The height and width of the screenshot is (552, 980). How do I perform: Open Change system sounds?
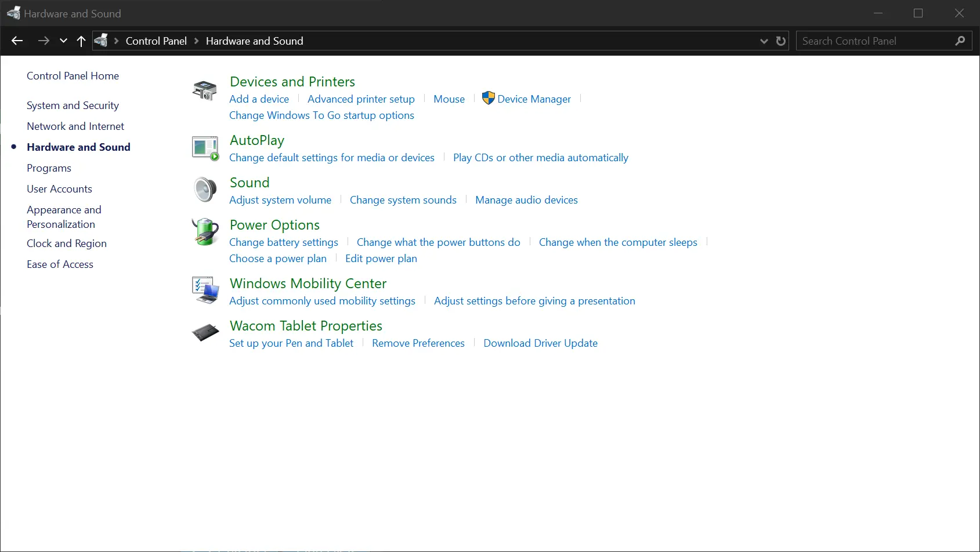403,200
